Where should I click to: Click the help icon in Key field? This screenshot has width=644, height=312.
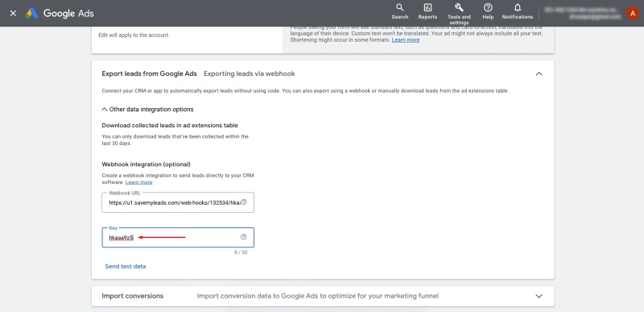[244, 237]
